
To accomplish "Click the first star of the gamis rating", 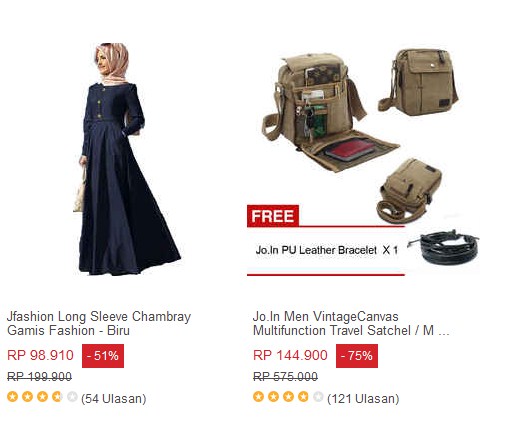I will pyautogui.click(x=12, y=397).
